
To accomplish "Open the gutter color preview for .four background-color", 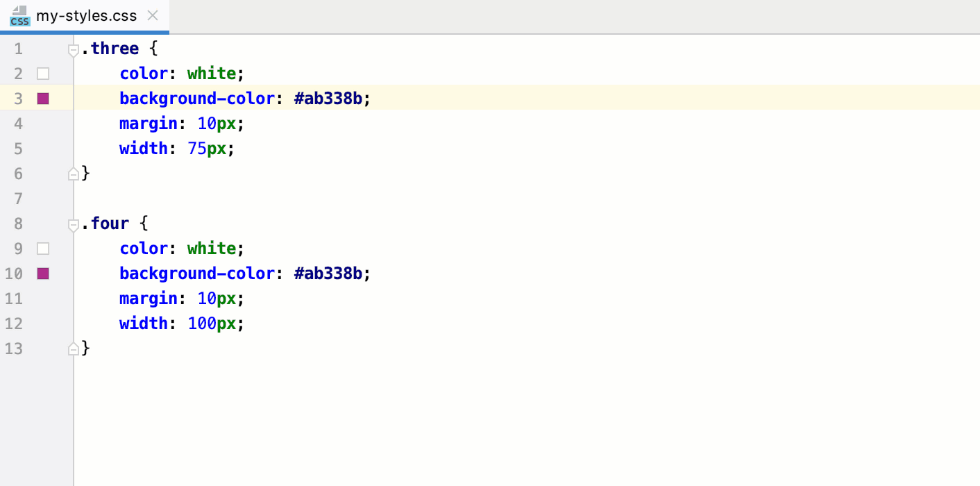I will pos(43,273).
